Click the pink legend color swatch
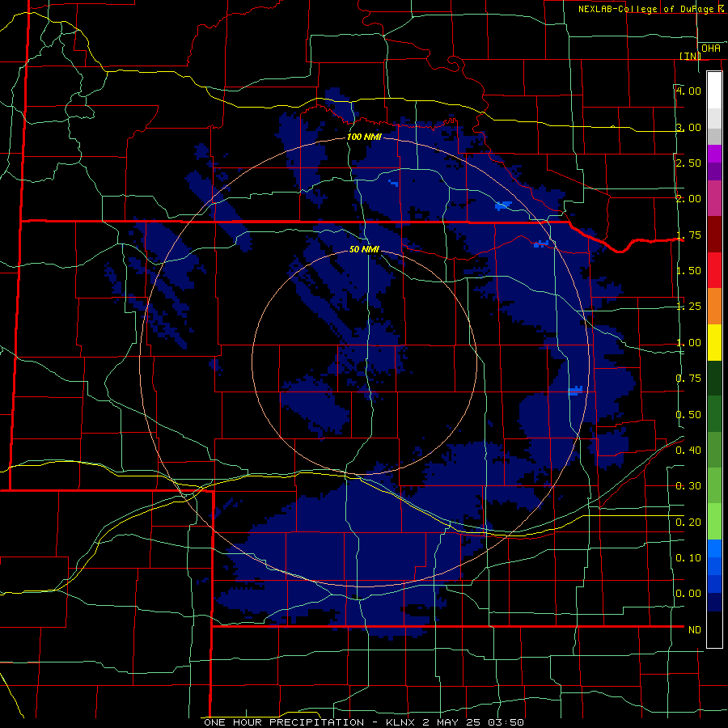Screen dimensions: 728x728 pyautogui.click(x=714, y=198)
